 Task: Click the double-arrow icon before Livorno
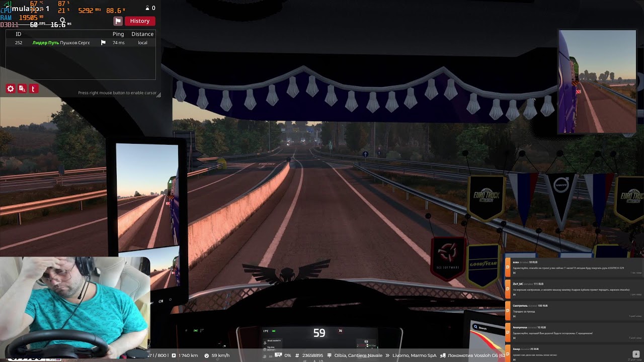pyautogui.click(x=388, y=355)
